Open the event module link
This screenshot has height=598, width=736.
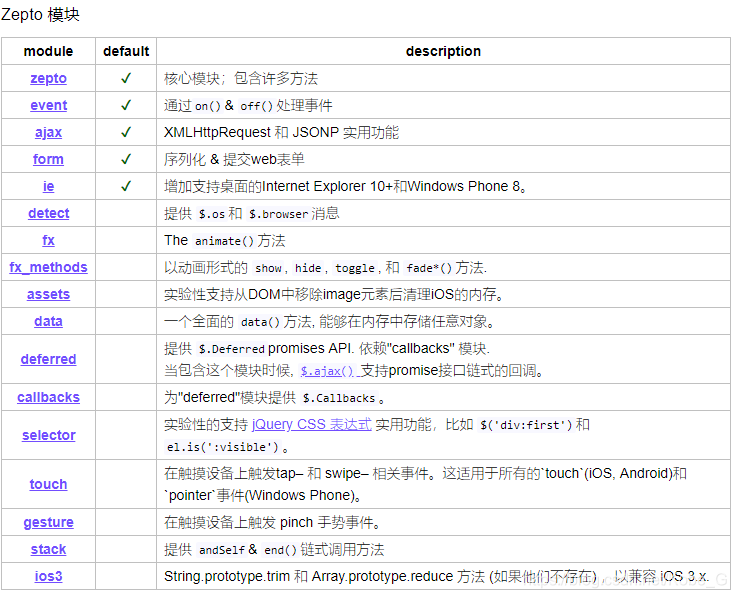48,105
